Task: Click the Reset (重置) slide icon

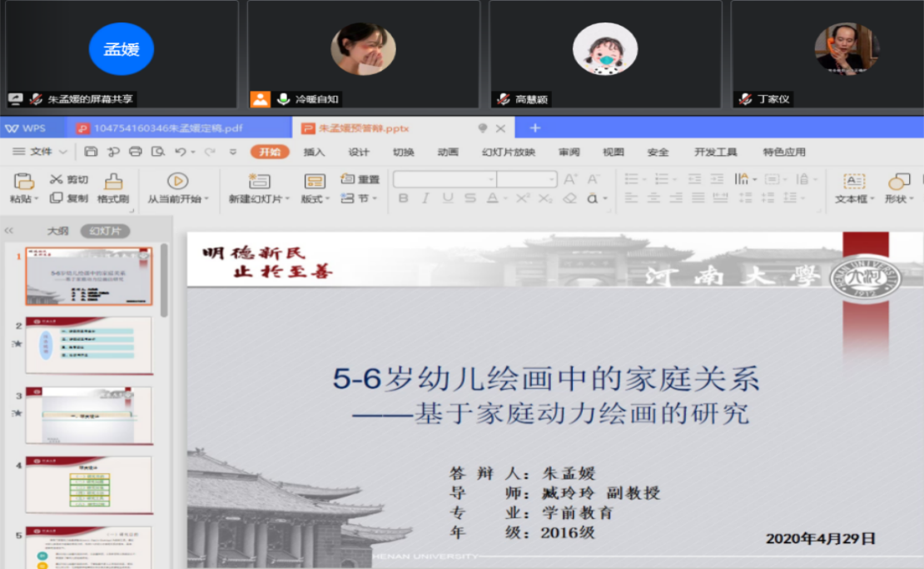Action: pos(348,178)
